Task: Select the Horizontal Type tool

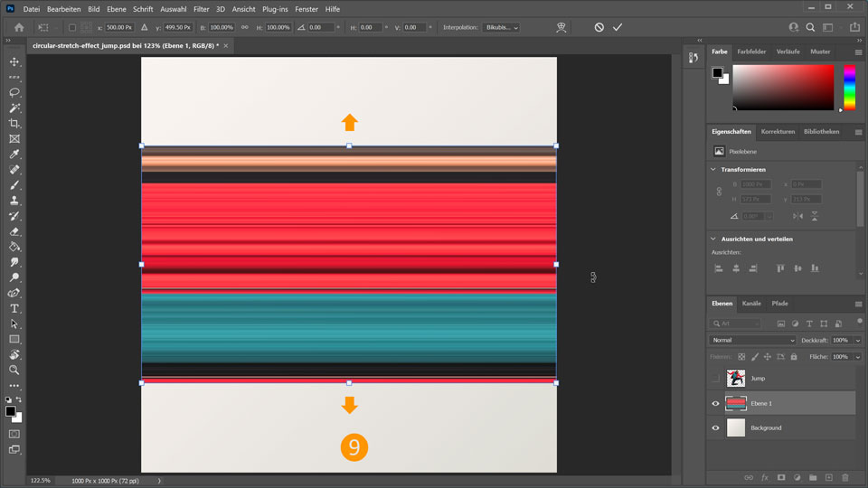Action: click(x=14, y=308)
